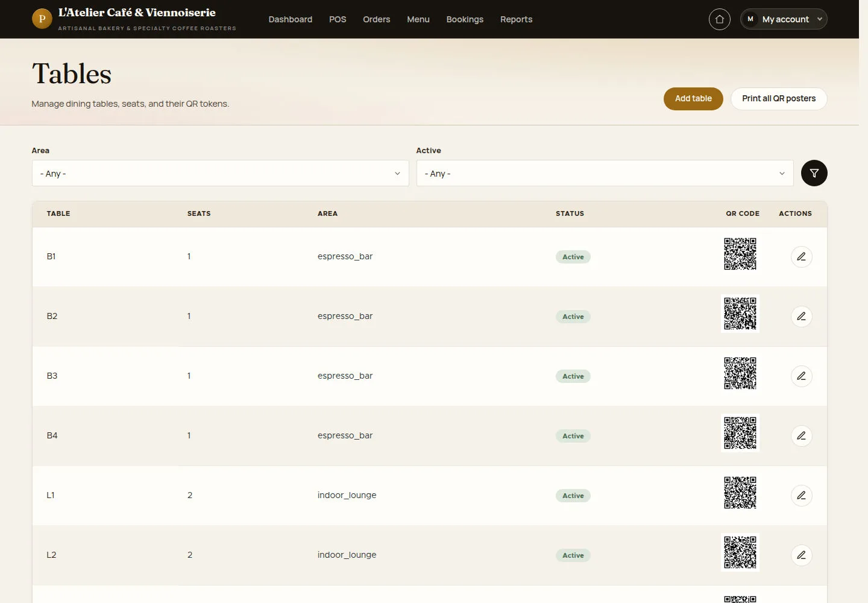
Task: Open the QR code for table B2
Action: [740, 314]
